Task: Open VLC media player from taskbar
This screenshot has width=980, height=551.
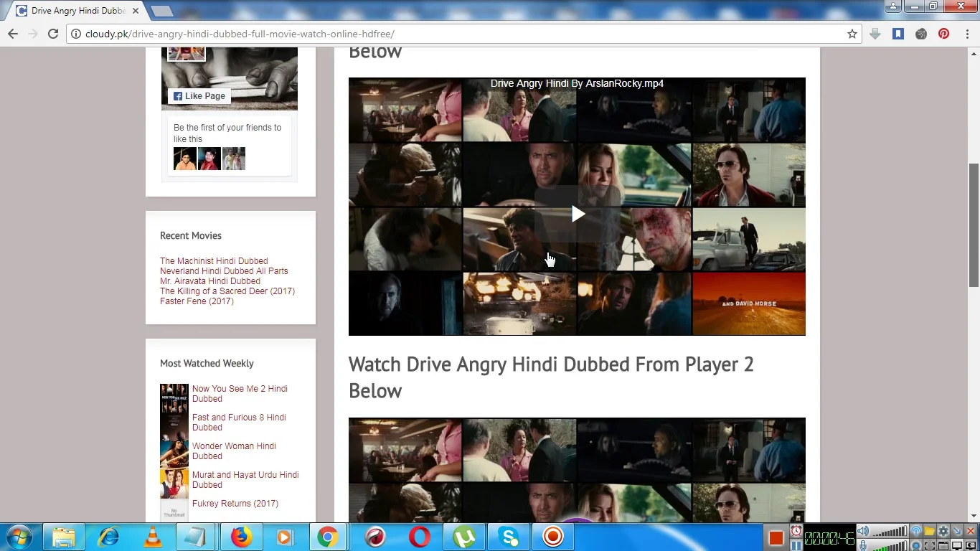Action: point(153,537)
